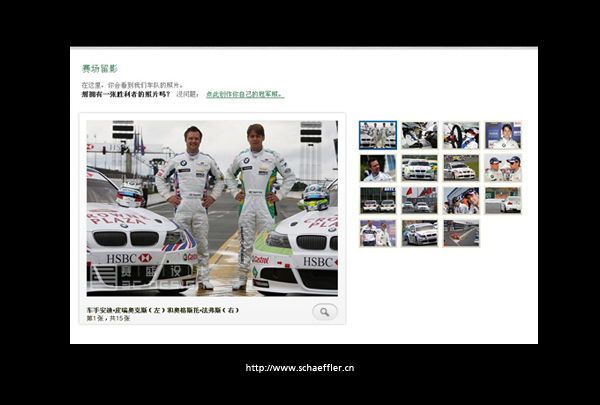Select the thumbnail of white car rear on track
Screen dimensions: 600x405
pyautogui.click(x=503, y=200)
